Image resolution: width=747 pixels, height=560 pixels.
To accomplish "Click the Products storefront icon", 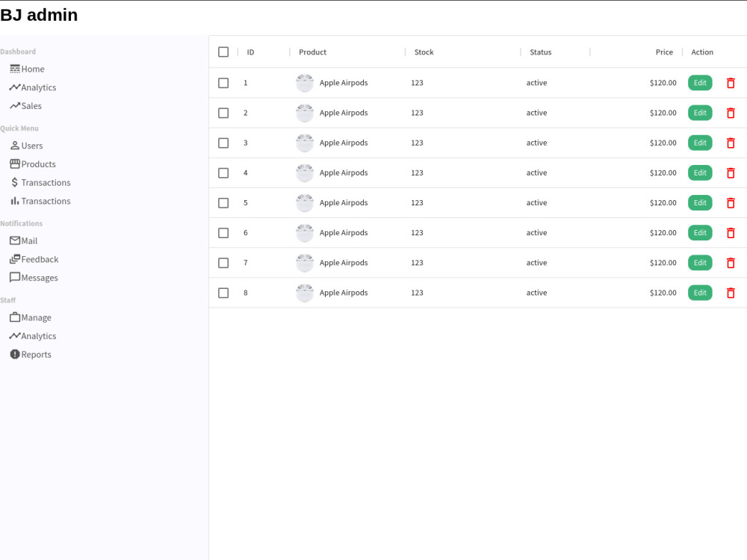I will click(x=15, y=164).
